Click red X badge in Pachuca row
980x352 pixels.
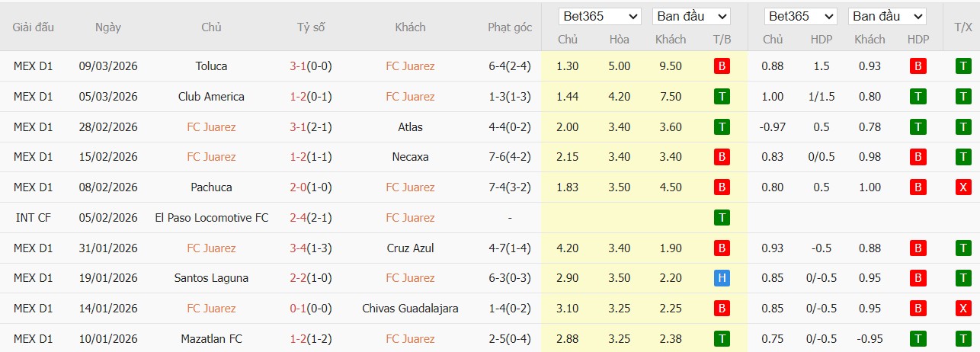click(x=963, y=187)
